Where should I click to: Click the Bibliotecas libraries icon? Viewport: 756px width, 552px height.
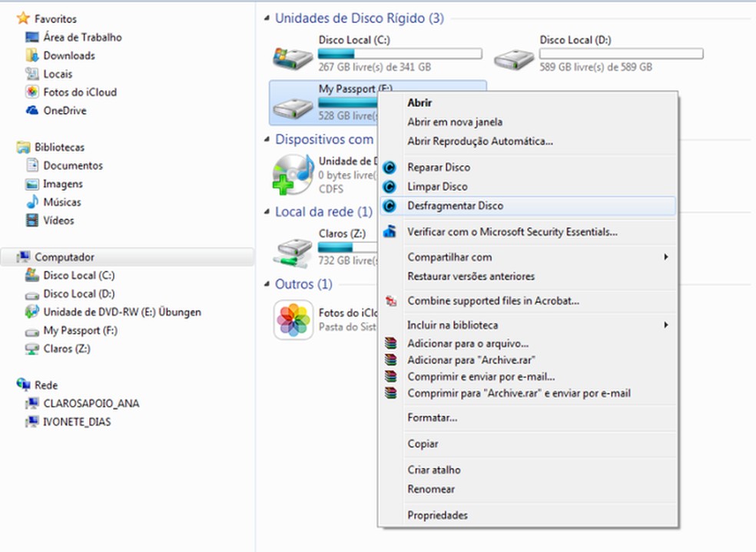point(22,147)
